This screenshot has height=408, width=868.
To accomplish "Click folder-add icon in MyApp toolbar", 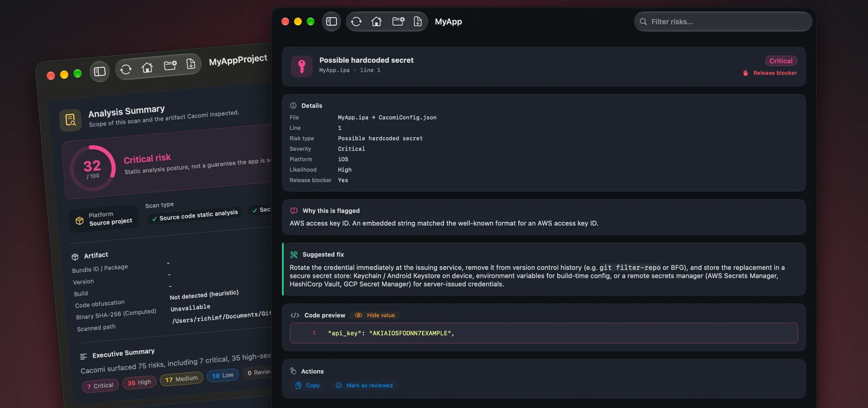I will pos(398,21).
